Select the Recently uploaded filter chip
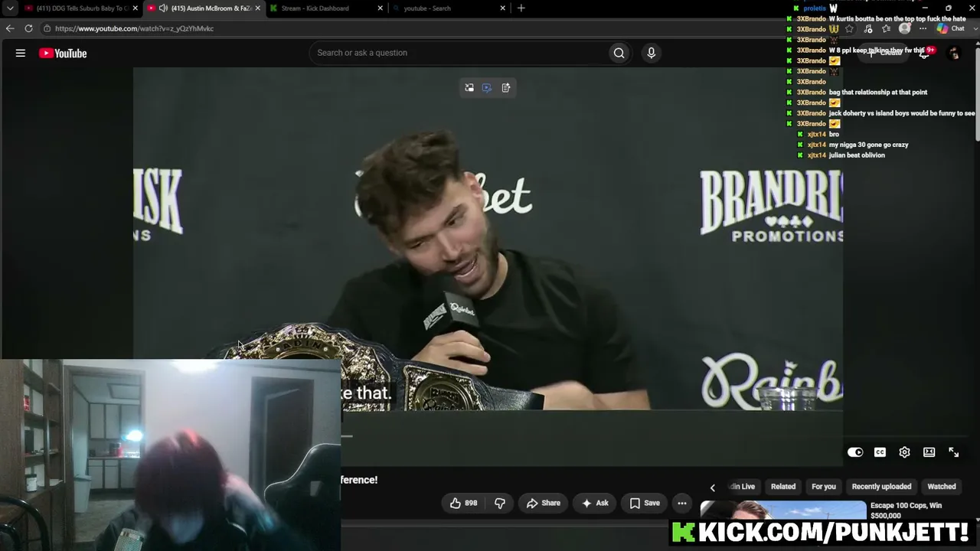Image resolution: width=980 pixels, height=551 pixels. tap(881, 487)
